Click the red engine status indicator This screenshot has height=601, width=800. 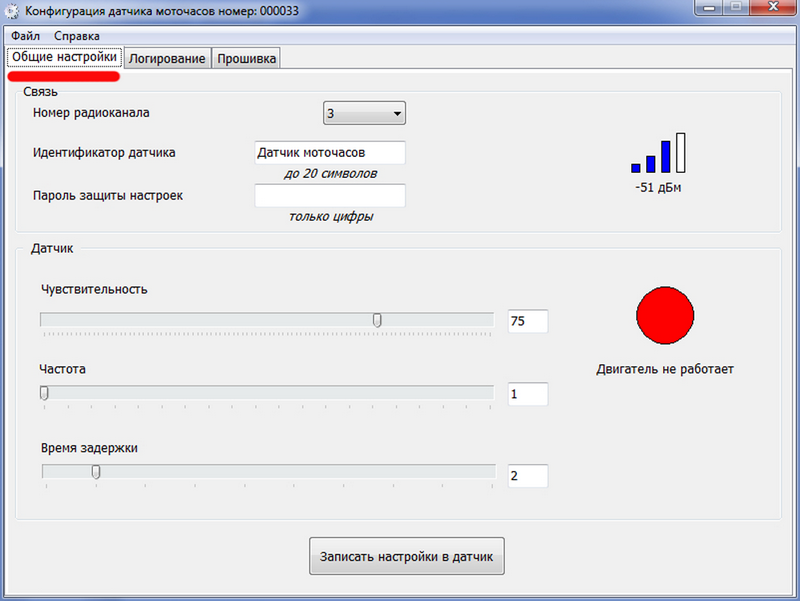[x=665, y=315]
